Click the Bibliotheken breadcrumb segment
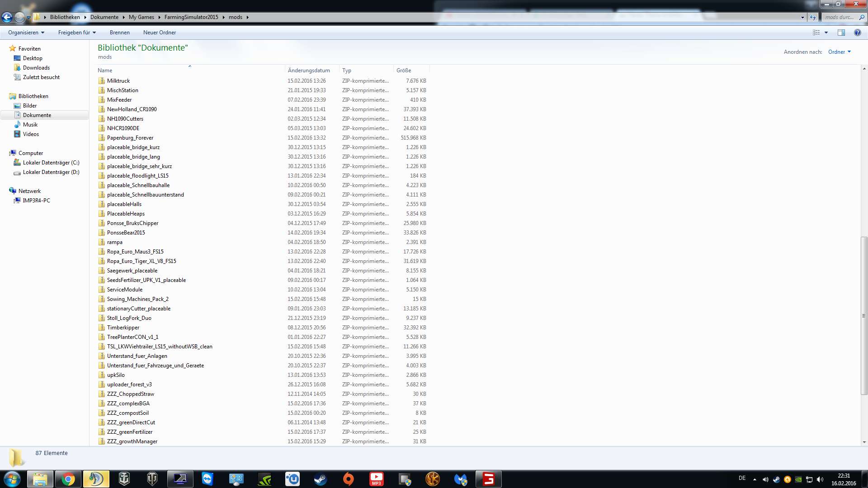868x488 pixels. click(65, 17)
